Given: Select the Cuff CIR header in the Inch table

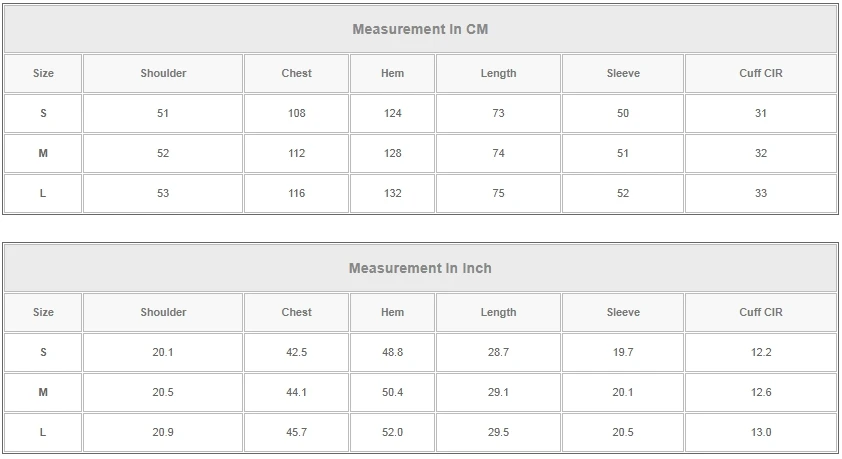Looking at the screenshot, I should pyautogui.click(x=760, y=312).
